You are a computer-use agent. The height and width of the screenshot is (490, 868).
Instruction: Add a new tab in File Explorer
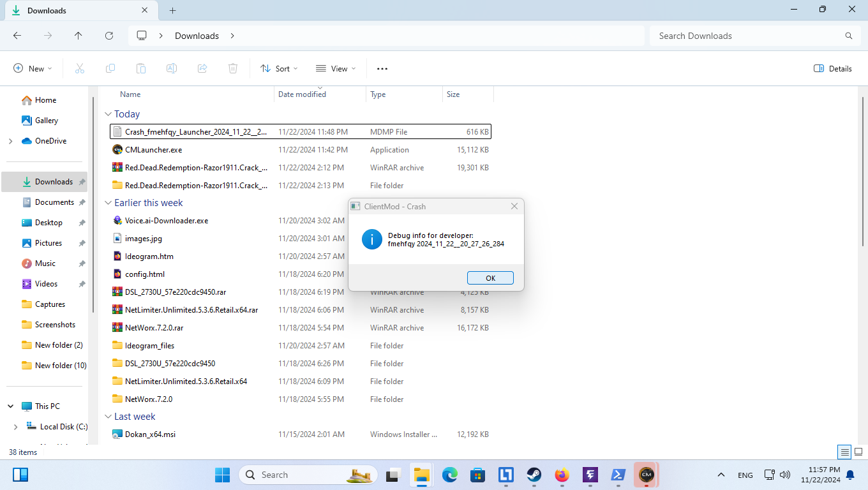pos(172,10)
